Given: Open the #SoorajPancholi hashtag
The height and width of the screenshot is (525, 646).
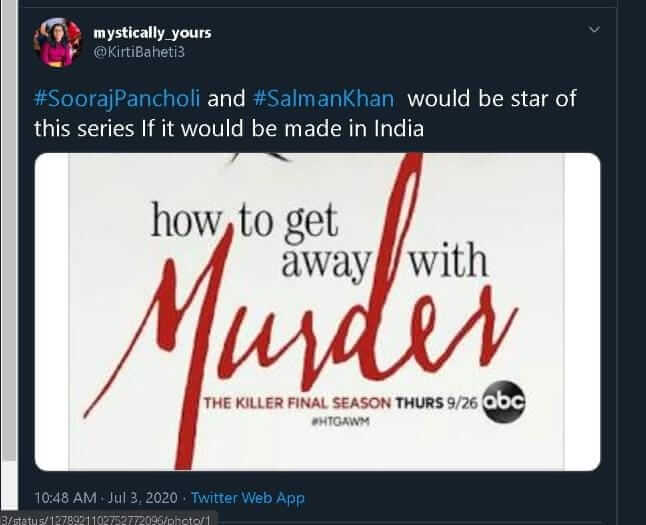Looking at the screenshot, I should (117, 99).
